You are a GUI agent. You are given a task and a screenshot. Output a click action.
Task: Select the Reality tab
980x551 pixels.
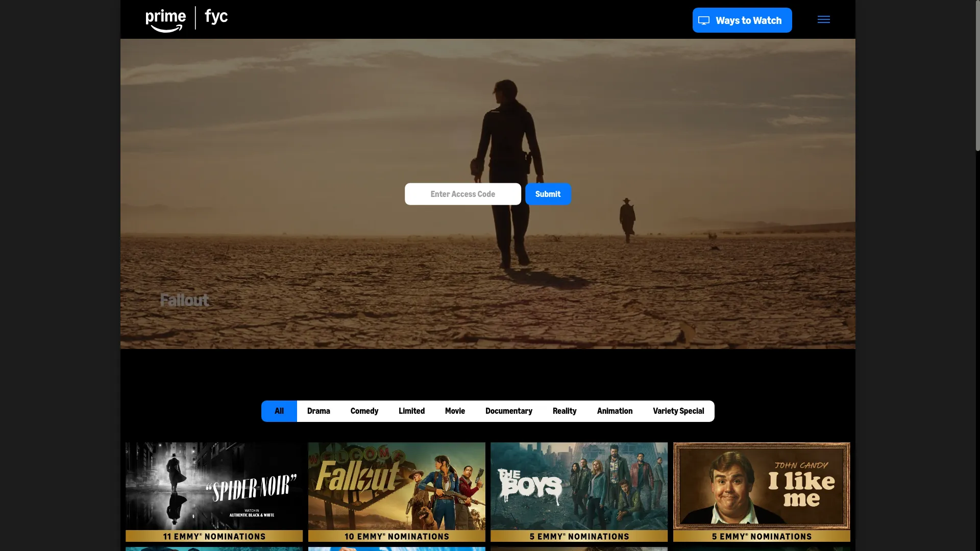tap(565, 411)
